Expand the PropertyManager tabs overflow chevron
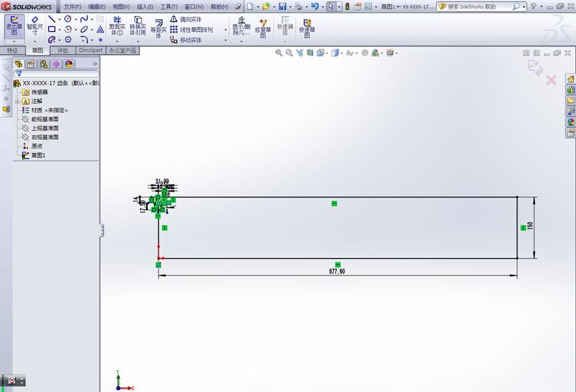576x392 pixels. 93,64
